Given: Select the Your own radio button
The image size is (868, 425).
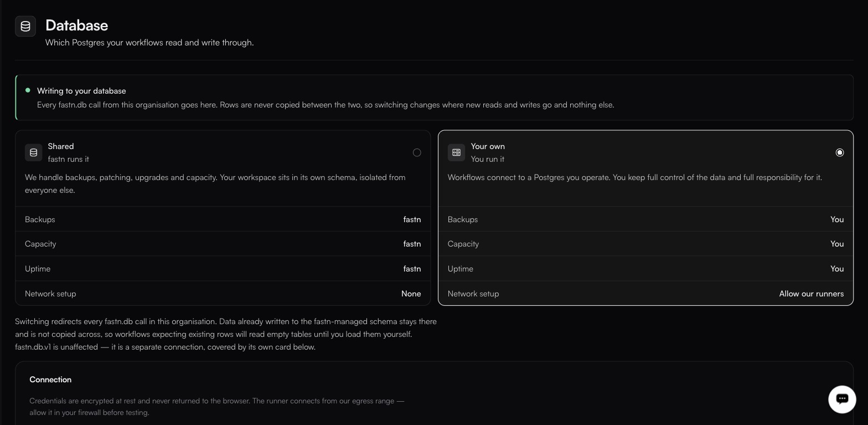Looking at the screenshot, I should pyautogui.click(x=840, y=152).
